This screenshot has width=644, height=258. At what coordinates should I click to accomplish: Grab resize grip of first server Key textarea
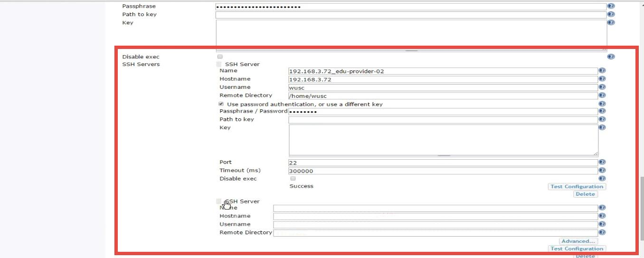pos(596,153)
